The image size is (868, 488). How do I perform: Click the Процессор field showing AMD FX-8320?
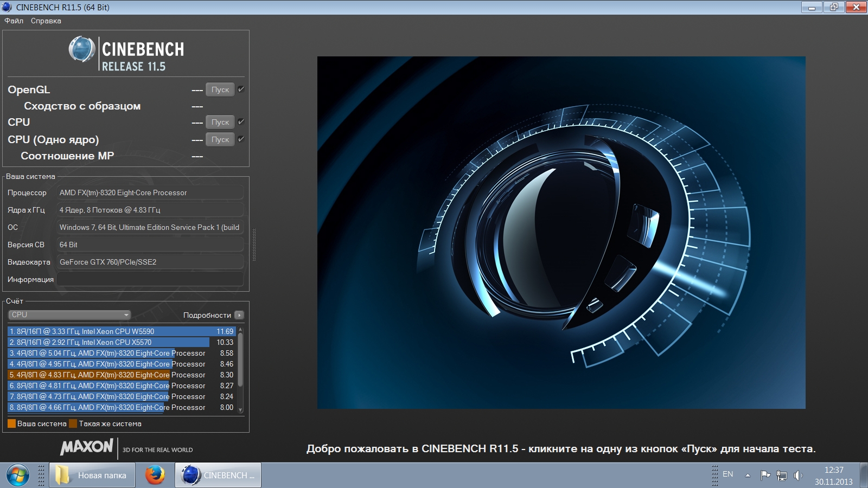point(150,192)
